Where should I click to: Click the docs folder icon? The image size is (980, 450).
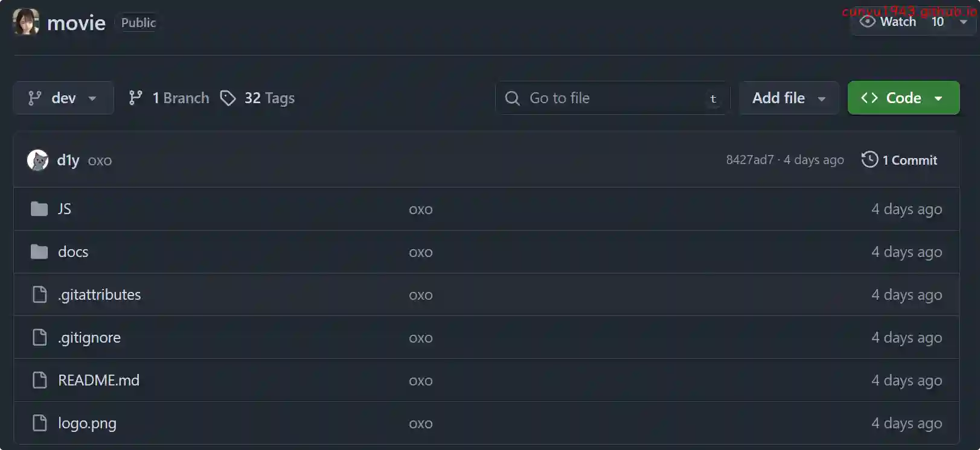(39, 252)
